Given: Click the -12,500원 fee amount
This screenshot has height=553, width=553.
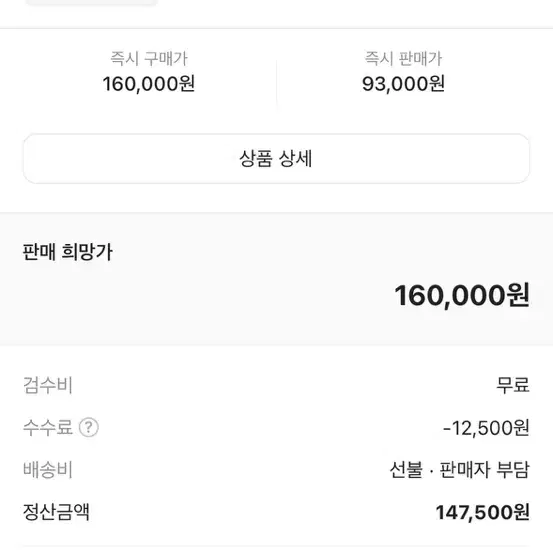Looking at the screenshot, I should pos(486,427).
